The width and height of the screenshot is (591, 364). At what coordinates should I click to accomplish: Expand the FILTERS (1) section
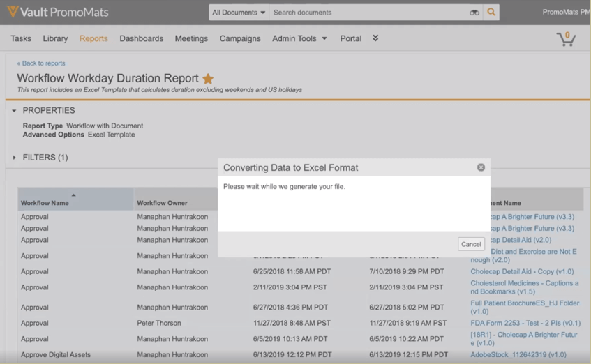[x=14, y=158]
